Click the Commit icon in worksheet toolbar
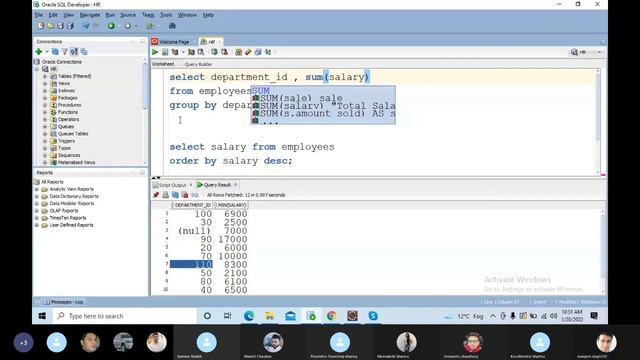Image resolution: width=640 pixels, height=360 pixels. point(214,52)
